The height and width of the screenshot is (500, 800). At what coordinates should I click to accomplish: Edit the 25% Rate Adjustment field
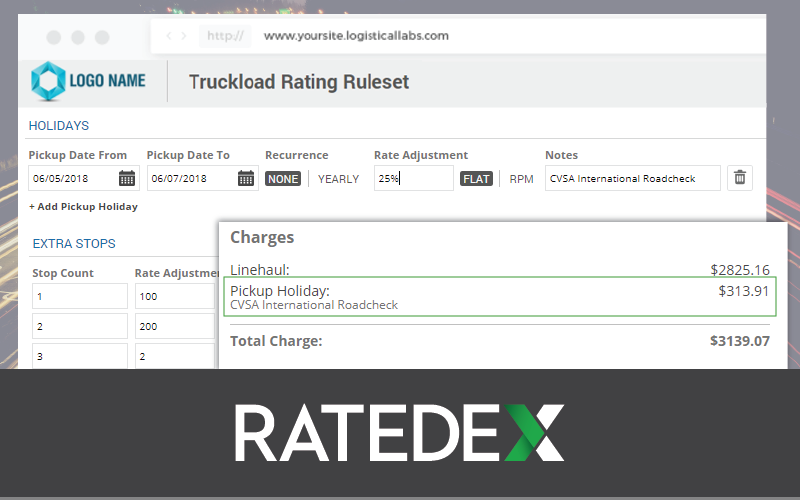click(x=414, y=178)
